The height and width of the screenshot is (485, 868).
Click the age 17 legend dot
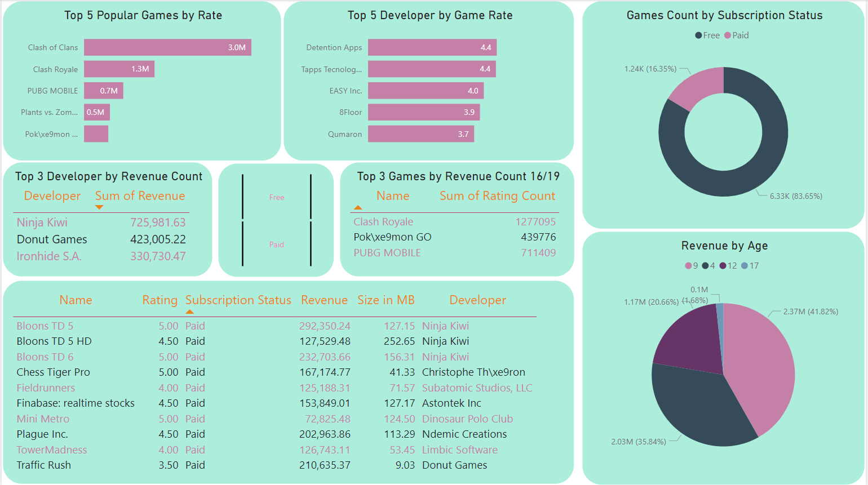[x=745, y=266]
